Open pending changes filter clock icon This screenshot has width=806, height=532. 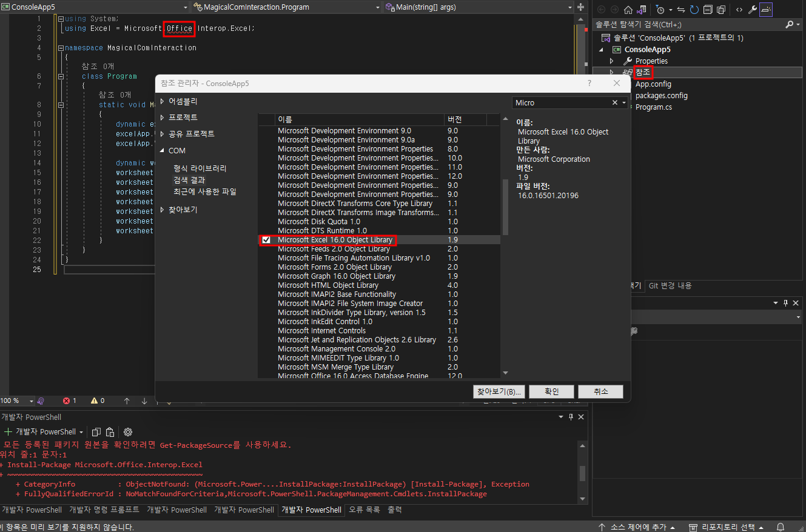(x=660, y=10)
